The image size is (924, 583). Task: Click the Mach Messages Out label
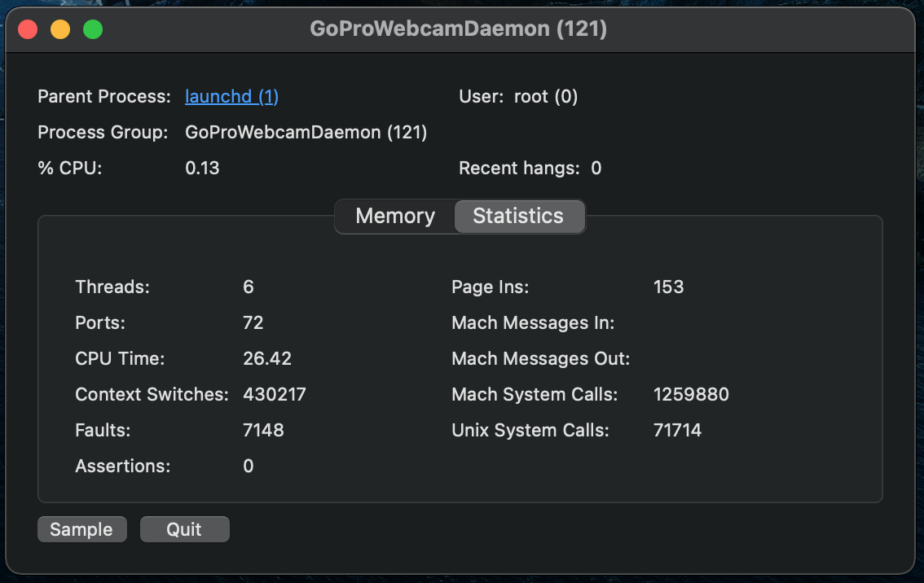pos(540,358)
